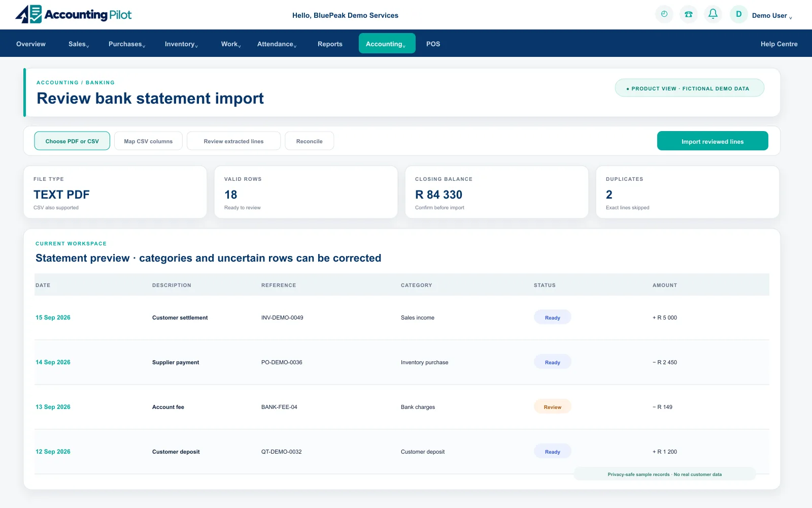Click the Inventory purchase category cell
Screen dimensions: 812x508
[x=424, y=362]
